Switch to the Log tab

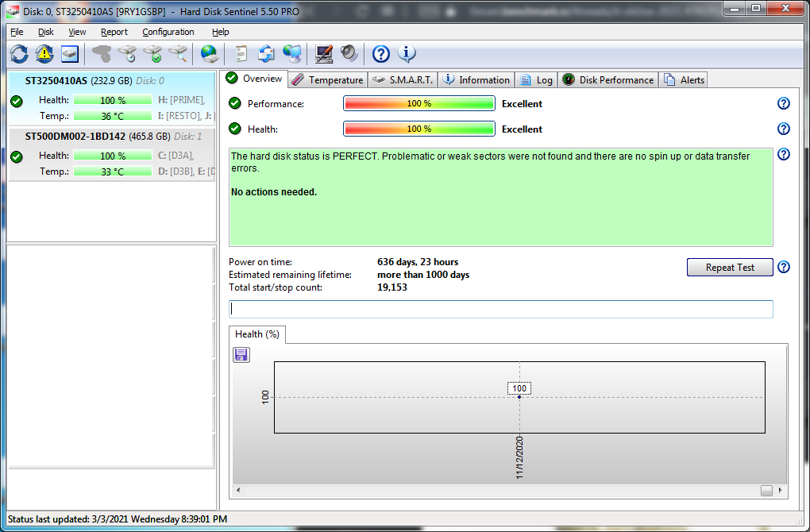tap(536, 80)
